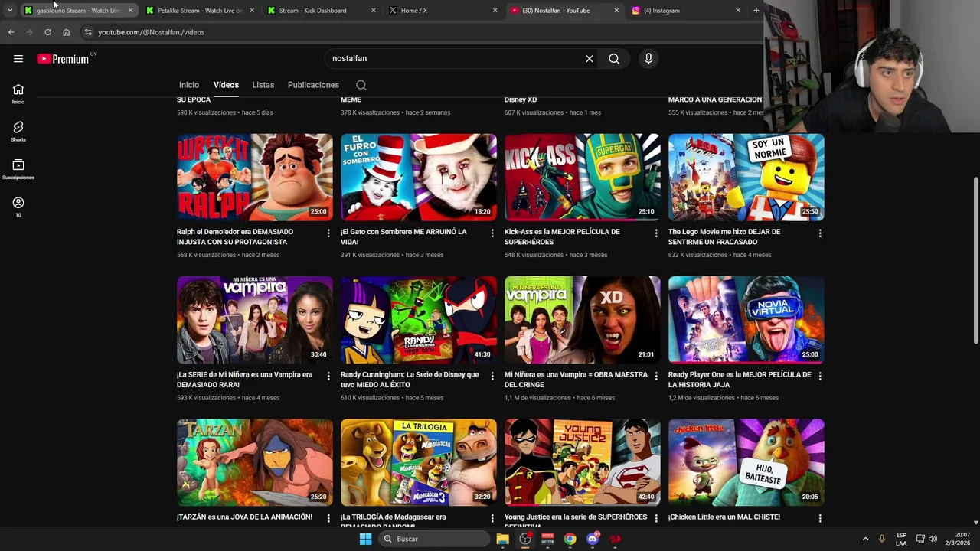Image resolution: width=980 pixels, height=551 pixels.
Task: Show hidden system tray icons
Action: [865, 539]
